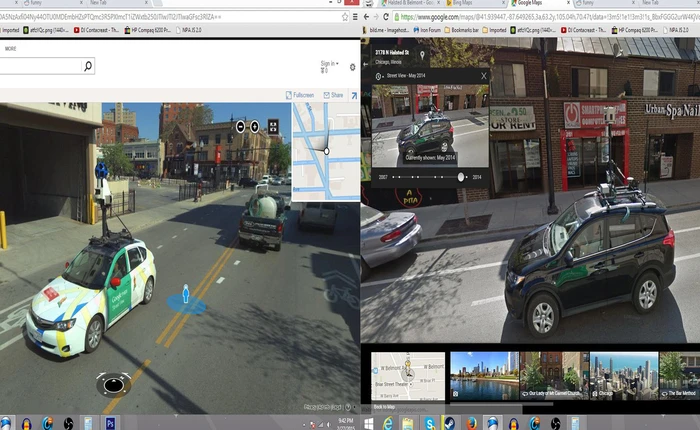Open HP Compaq 6200 bookmark in left window
The image size is (700, 430).
(x=148, y=30)
